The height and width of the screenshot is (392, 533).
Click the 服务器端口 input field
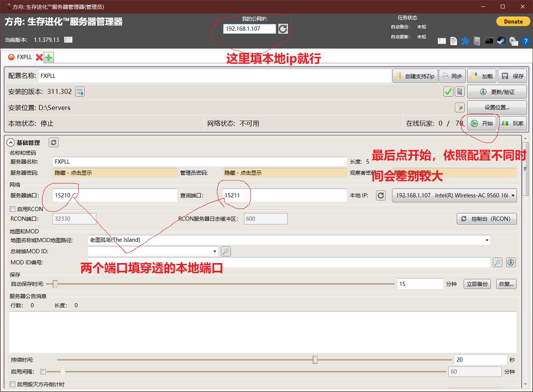[x=114, y=195]
